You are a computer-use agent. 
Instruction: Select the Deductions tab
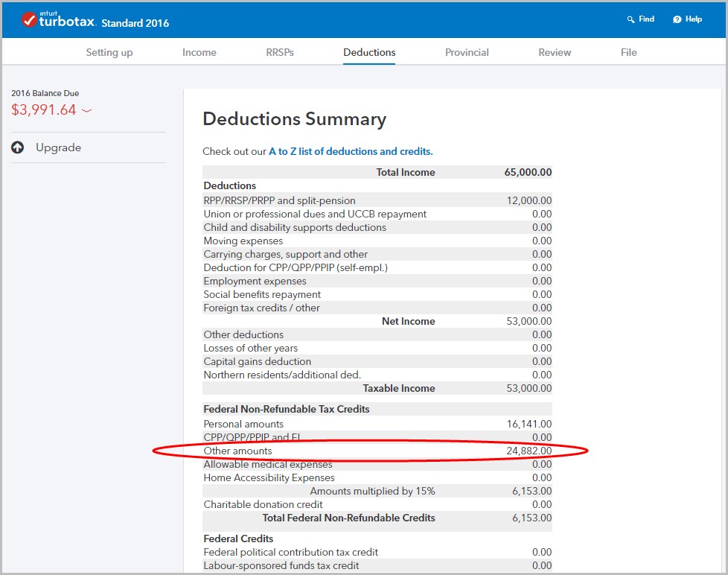pyautogui.click(x=369, y=52)
